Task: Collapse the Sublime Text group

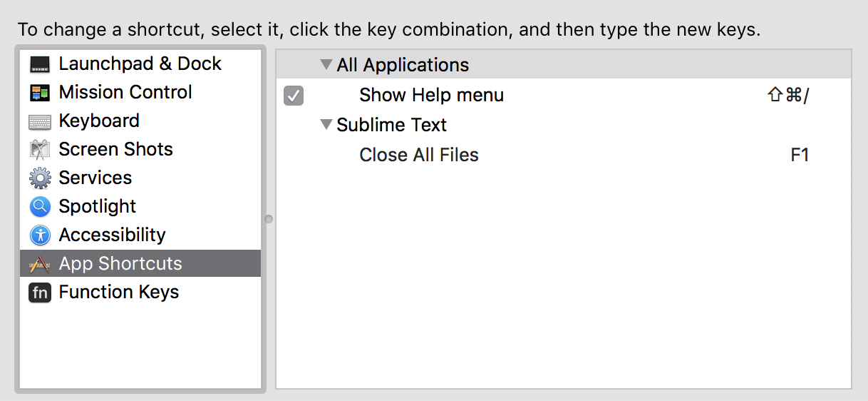Action: coord(326,125)
